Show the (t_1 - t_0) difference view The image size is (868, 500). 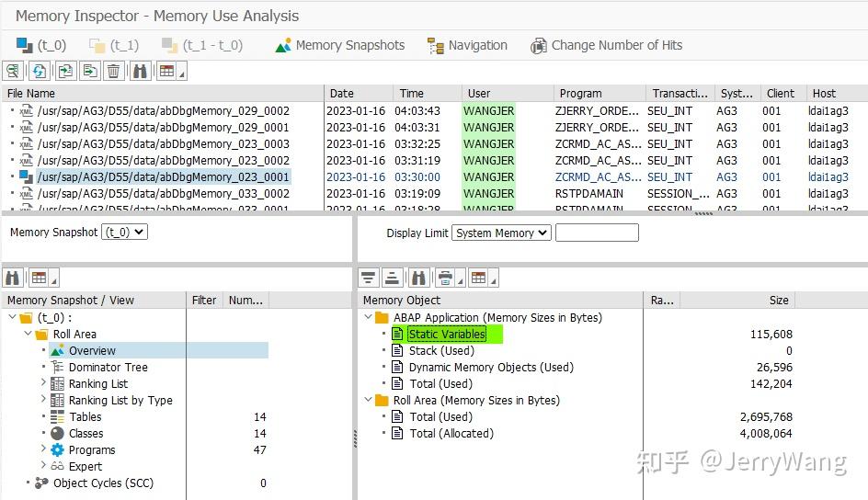click(202, 45)
